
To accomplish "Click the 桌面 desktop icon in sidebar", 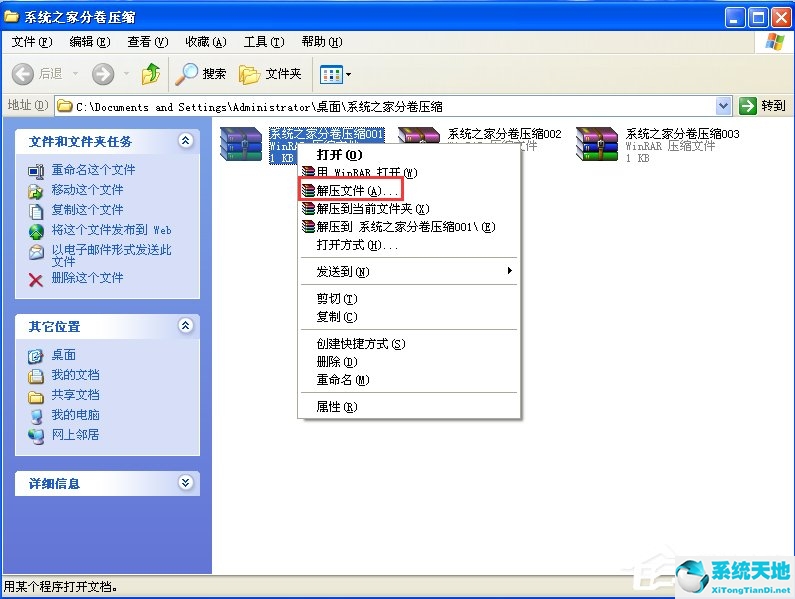I will (35, 357).
